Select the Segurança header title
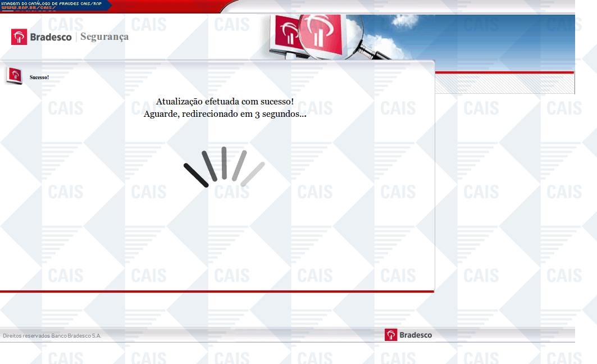 click(104, 37)
